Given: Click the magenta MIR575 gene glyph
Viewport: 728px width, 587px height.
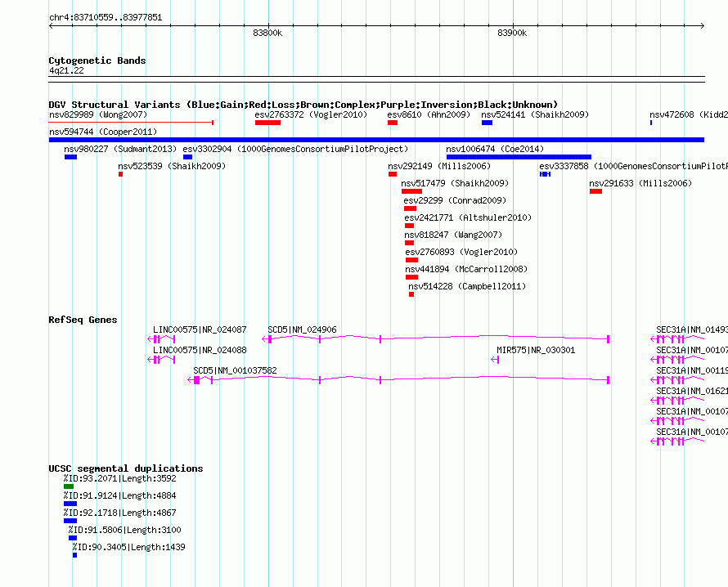Looking at the screenshot, I should point(495,360).
